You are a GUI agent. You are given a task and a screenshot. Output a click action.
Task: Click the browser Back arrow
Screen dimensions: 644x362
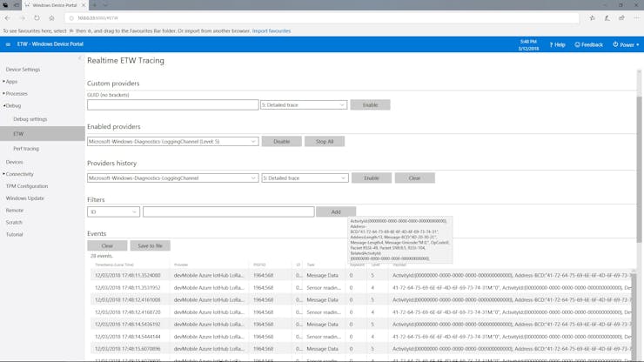[8, 18]
